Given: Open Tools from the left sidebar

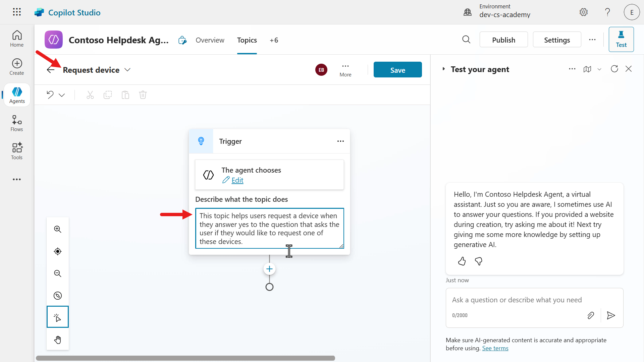Looking at the screenshot, I should (16, 151).
